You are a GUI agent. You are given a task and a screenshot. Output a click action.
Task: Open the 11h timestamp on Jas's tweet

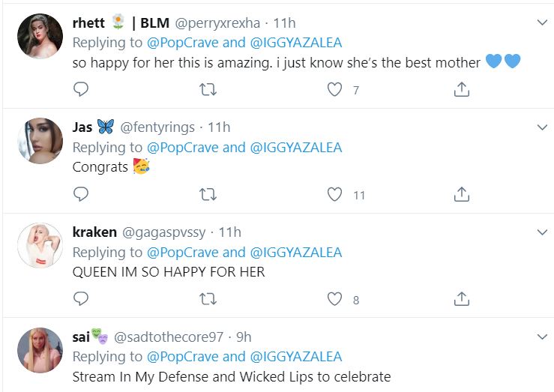pos(219,127)
